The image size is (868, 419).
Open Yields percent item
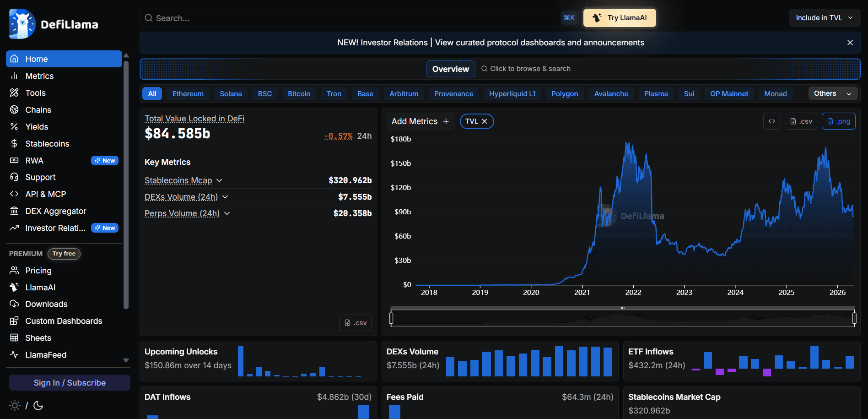click(64, 127)
